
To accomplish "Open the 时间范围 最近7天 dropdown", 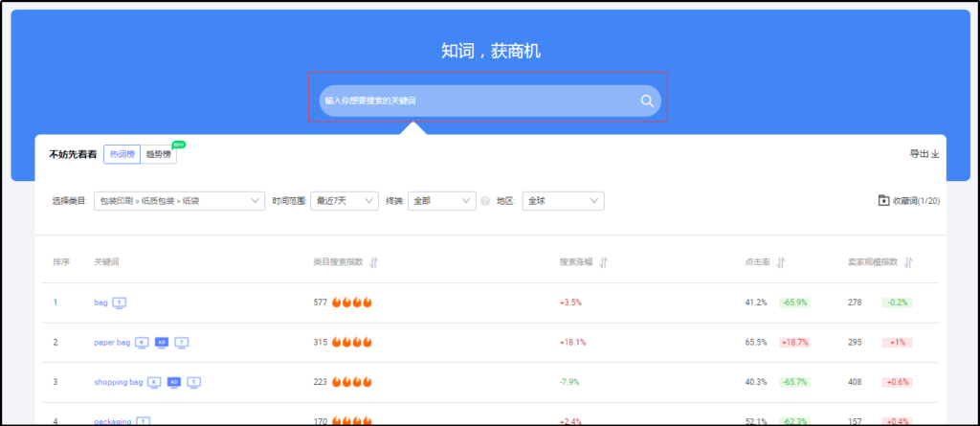I will (345, 201).
